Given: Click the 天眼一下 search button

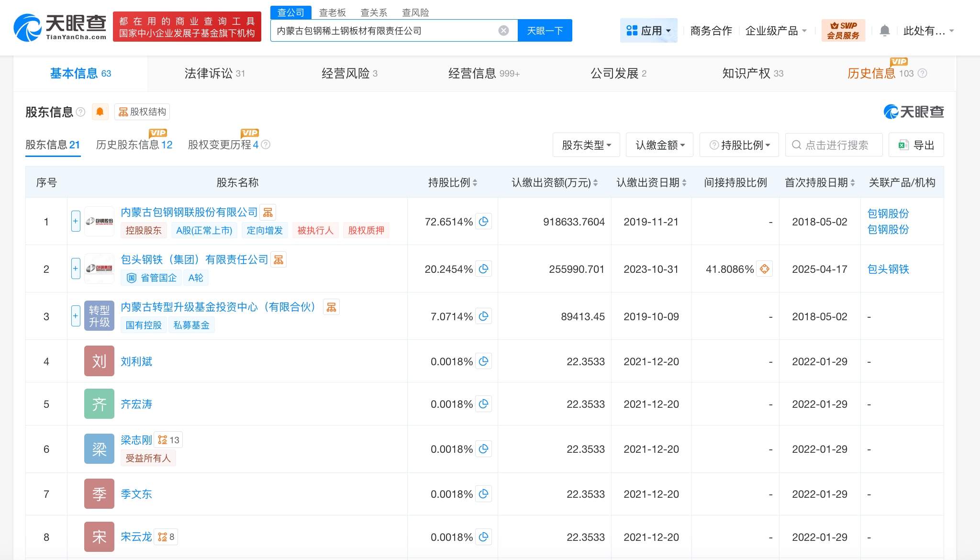Looking at the screenshot, I should [x=545, y=30].
